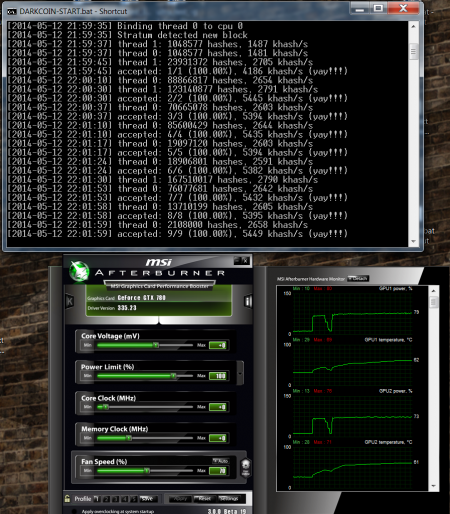Open Afterburner Settings
This screenshot has width=450, height=514.
(228, 499)
